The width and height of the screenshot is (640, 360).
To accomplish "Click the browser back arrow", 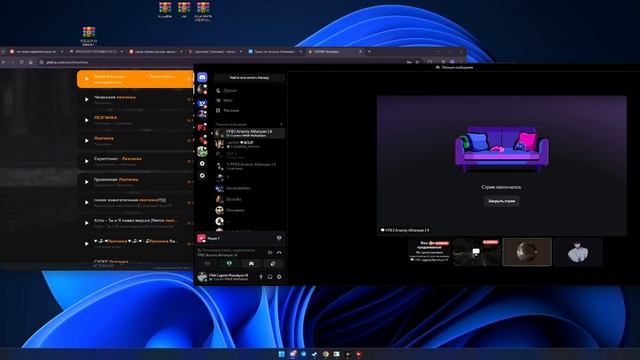I will tap(3, 62).
